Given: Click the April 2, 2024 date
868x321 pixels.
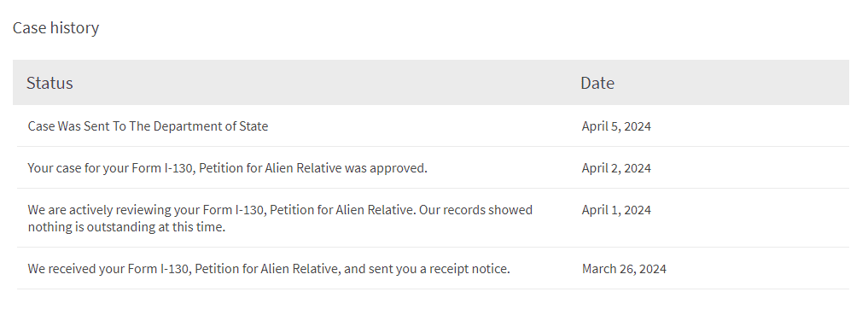Looking at the screenshot, I should (616, 168).
